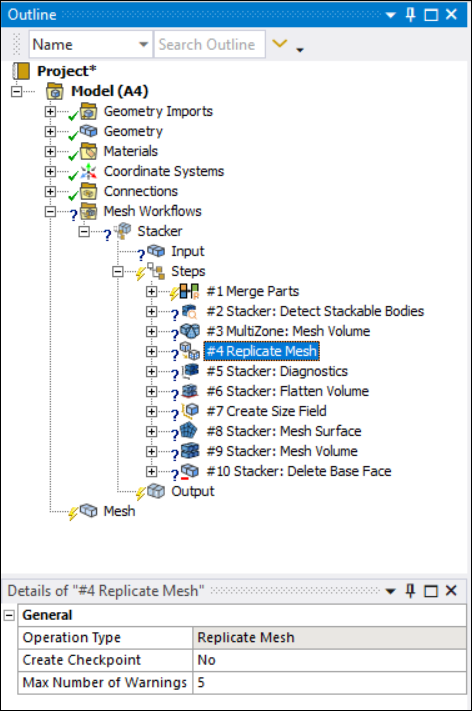The width and height of the screenshot is (472, 711).
Task: Open the Name filter dropdown
Action: pos(143,44)
